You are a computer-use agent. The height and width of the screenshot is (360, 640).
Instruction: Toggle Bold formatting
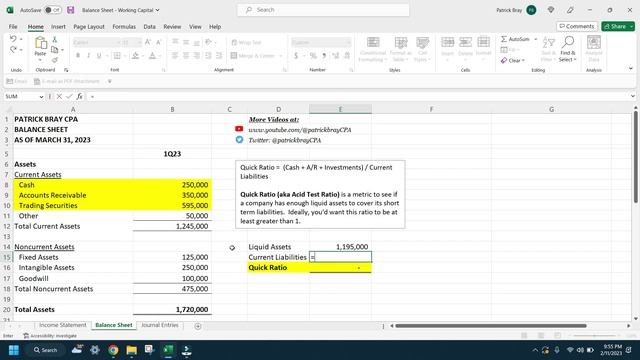pyautogui.click(x=78, y=56)
